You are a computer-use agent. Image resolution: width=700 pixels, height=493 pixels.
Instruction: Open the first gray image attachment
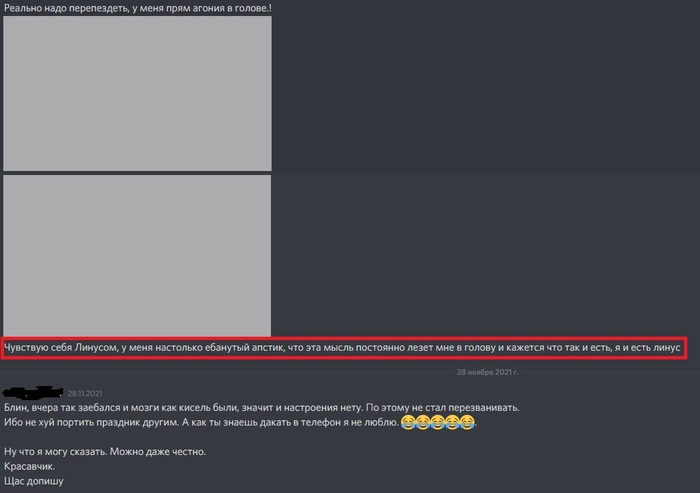pyautogui.click(x=138, y=93)
